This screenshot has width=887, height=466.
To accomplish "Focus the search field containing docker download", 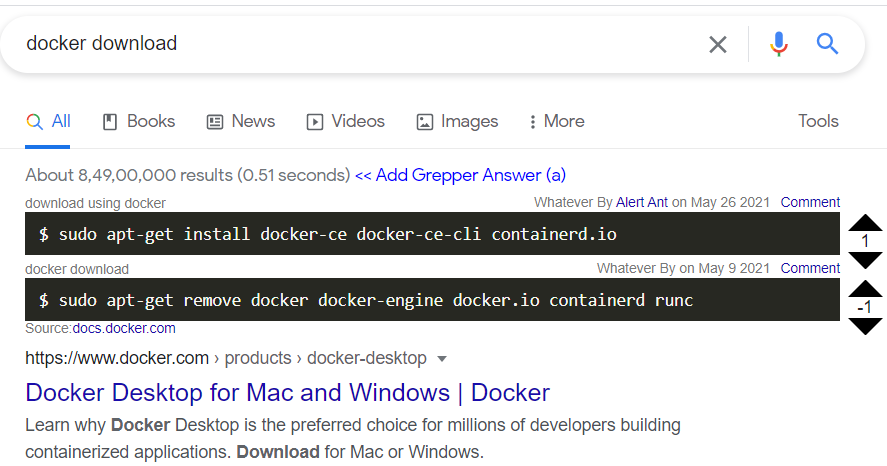I will point(350,44).
